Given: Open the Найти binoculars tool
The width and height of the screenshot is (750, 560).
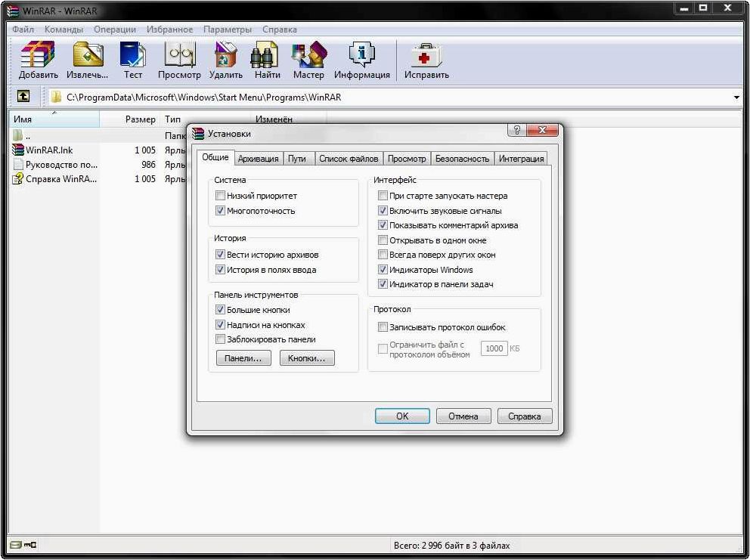Looking at the screenshot, I should pyautogui.click(x=265, y=54).
